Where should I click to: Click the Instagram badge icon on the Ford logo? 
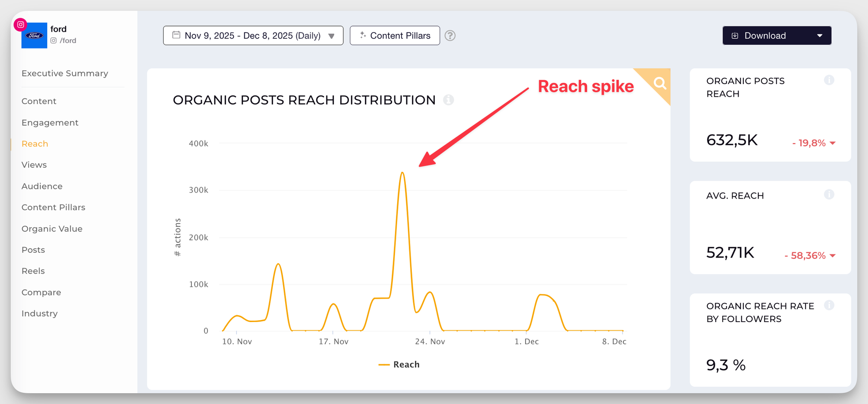[20, 25]
